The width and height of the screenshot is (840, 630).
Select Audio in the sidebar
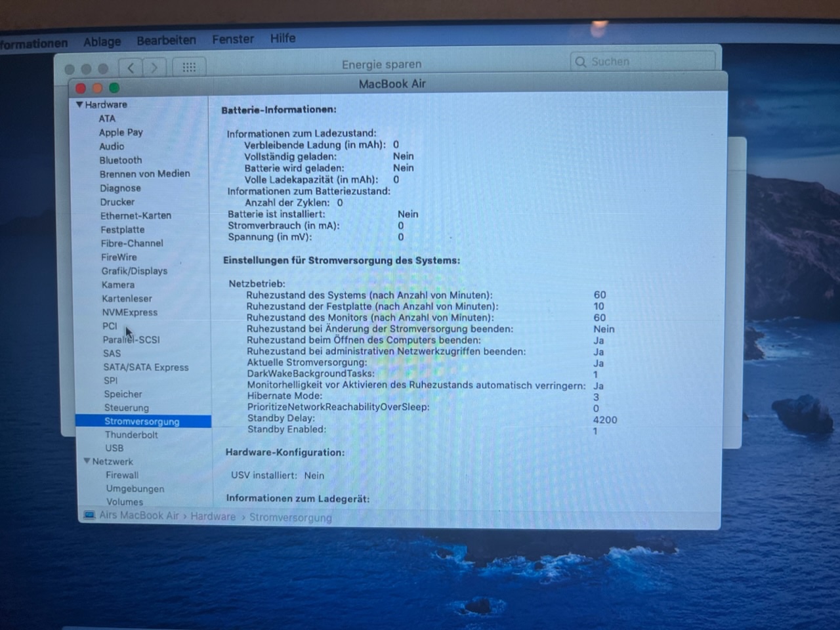point(112,146)
